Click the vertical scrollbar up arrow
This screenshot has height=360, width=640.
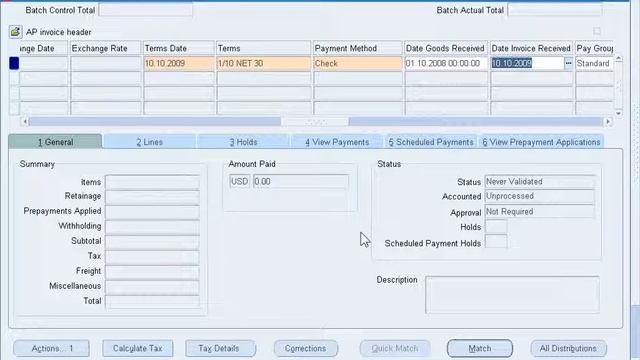pos(619,59)
